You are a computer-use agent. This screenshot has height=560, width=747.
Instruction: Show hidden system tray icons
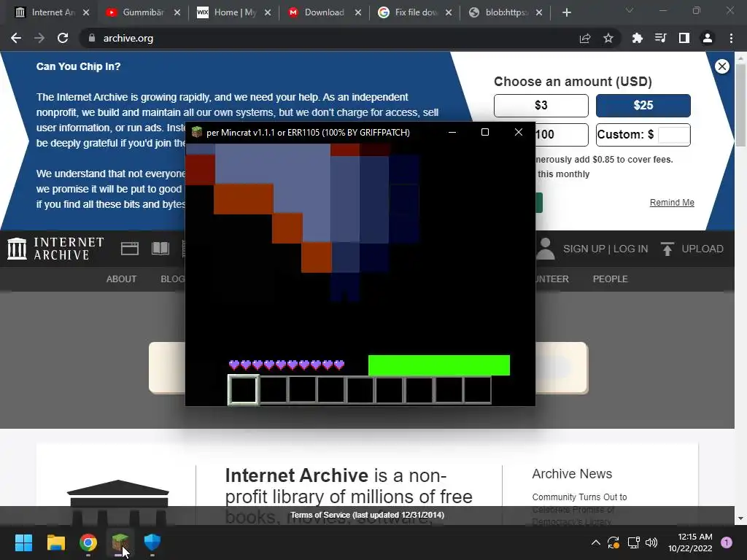(x=595, y=542)
